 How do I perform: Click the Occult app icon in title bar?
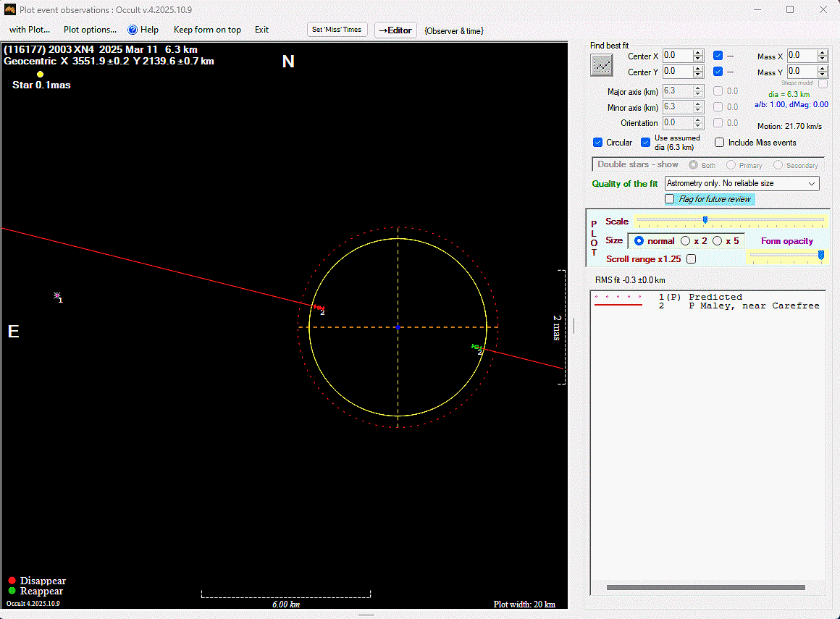click(x=10, y=9)
